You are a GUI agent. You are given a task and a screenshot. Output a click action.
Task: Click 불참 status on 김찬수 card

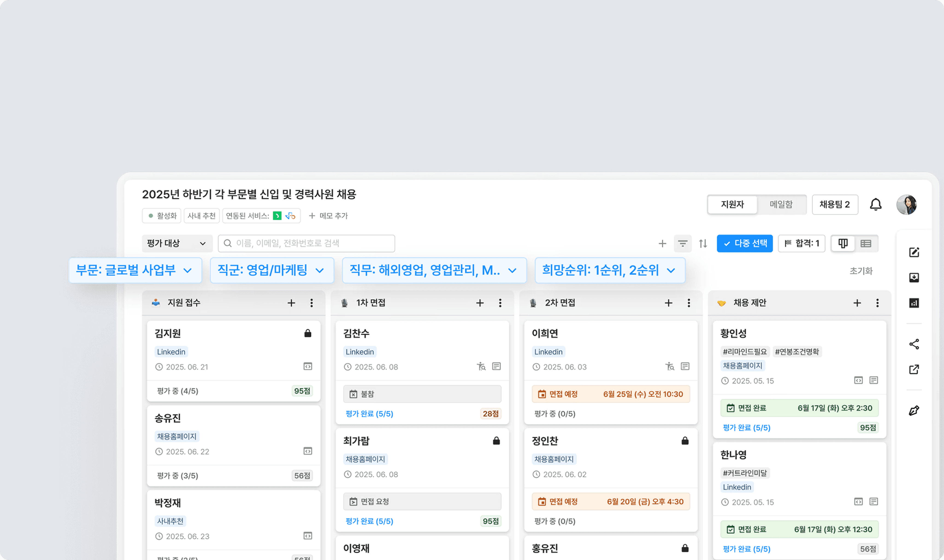(x=422, y=394)
